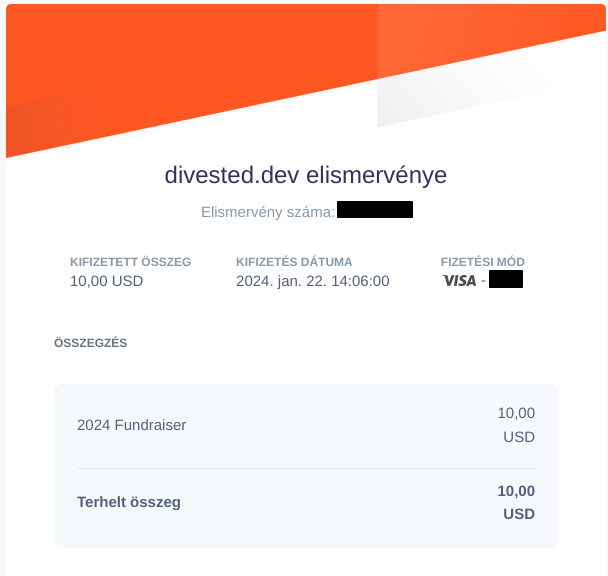Click the 2024 Fundraiser line amount
Viewport: 608px width, 576px height.
[x=516, y=425]
